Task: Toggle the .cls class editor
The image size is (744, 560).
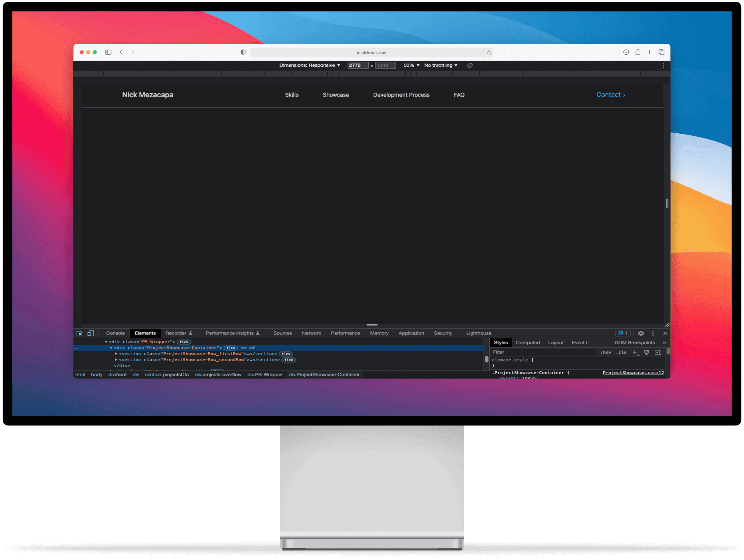Action: click(x=621, y=352)
